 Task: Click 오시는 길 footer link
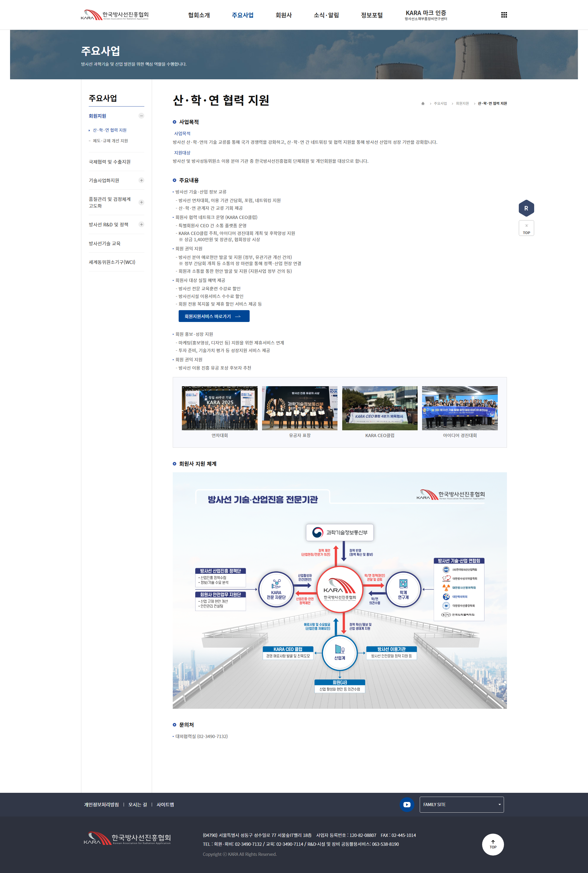point(138,804)
